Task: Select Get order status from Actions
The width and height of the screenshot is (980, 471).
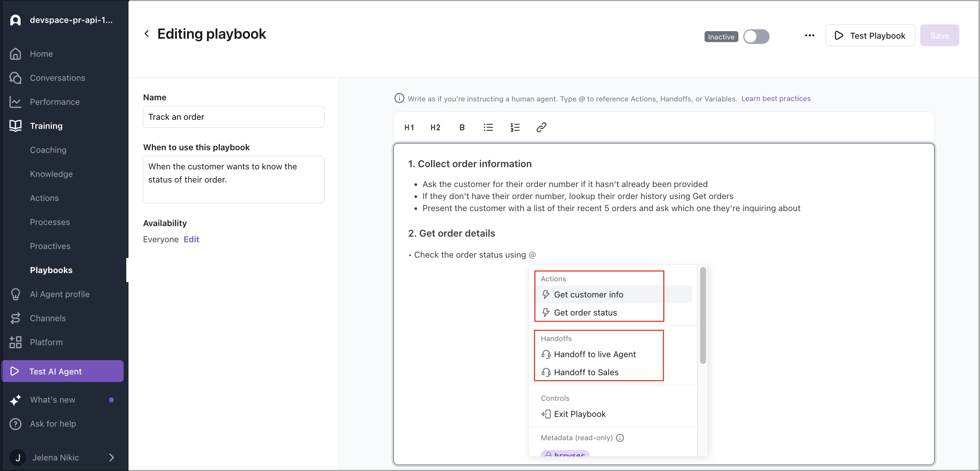Action: click(x=585, y=312)
